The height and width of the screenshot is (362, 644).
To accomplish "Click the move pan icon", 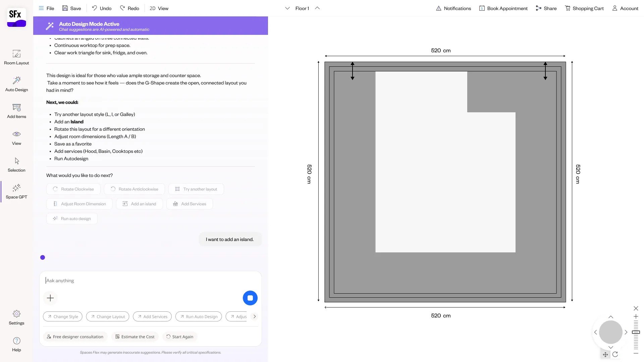I will (x=605, y=354).
